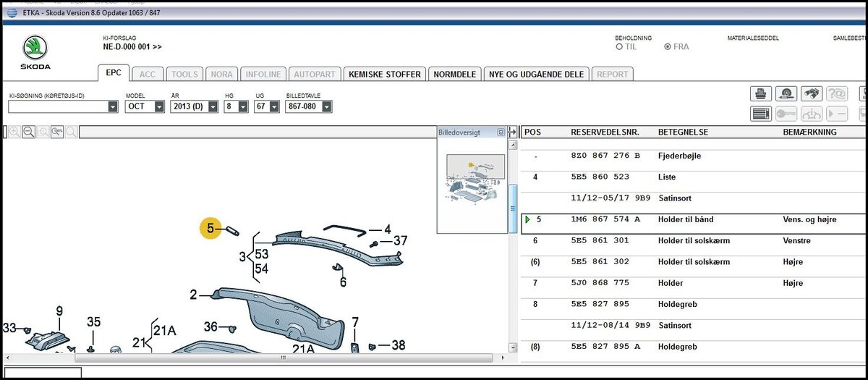The height and width of the screenshot is (380, 868).
Task: Switch to the NORMDELE tab
Action: coord(454,74)
